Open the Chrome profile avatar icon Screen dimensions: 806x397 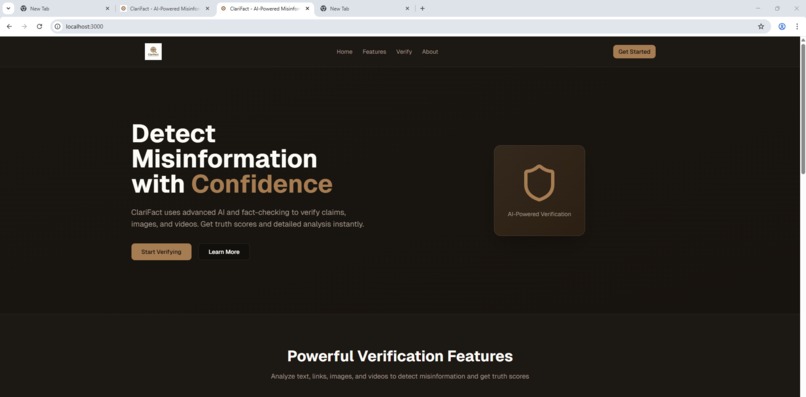782,26
